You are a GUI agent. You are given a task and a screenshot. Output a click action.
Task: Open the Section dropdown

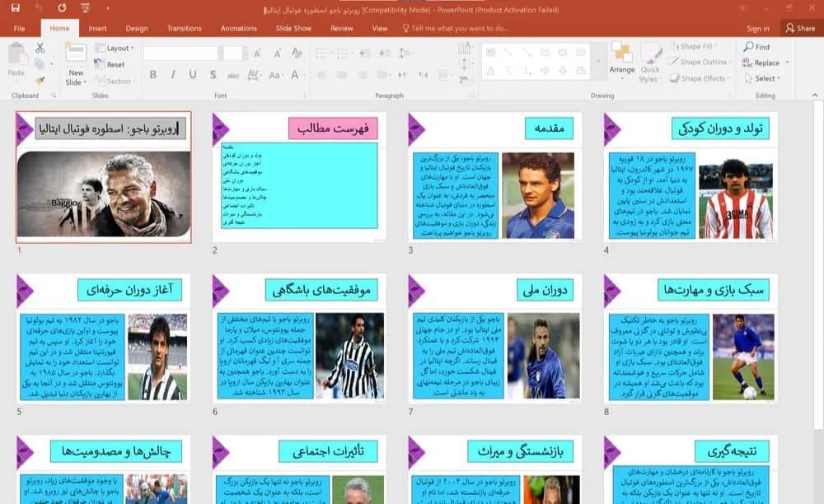click(x=115, y=81)
